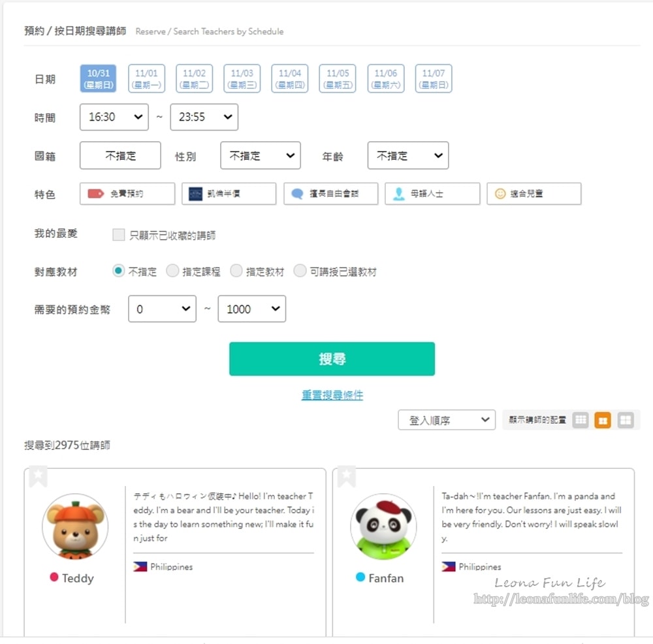This screenshot has width=653, height=644.
Task: Filter by 擅長自由會話 speech bubble feature
Action: [x=330, y=194]
